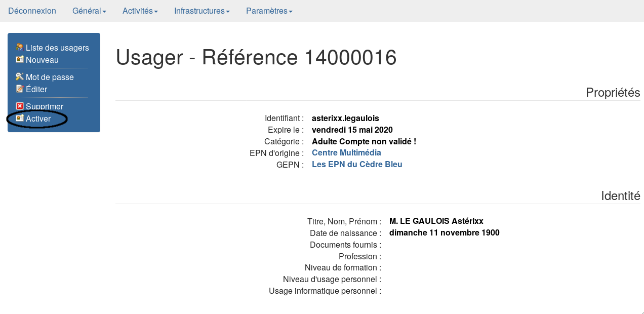Select the Nouveau sidebar link
Image resolution: width=644 pixels, height=314 pixels.
click(42, 60)
